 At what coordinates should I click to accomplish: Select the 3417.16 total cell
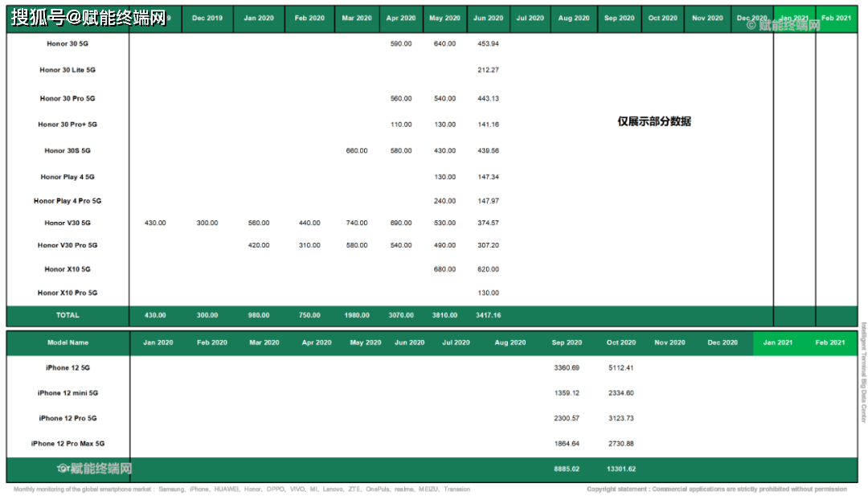(488, 315)
